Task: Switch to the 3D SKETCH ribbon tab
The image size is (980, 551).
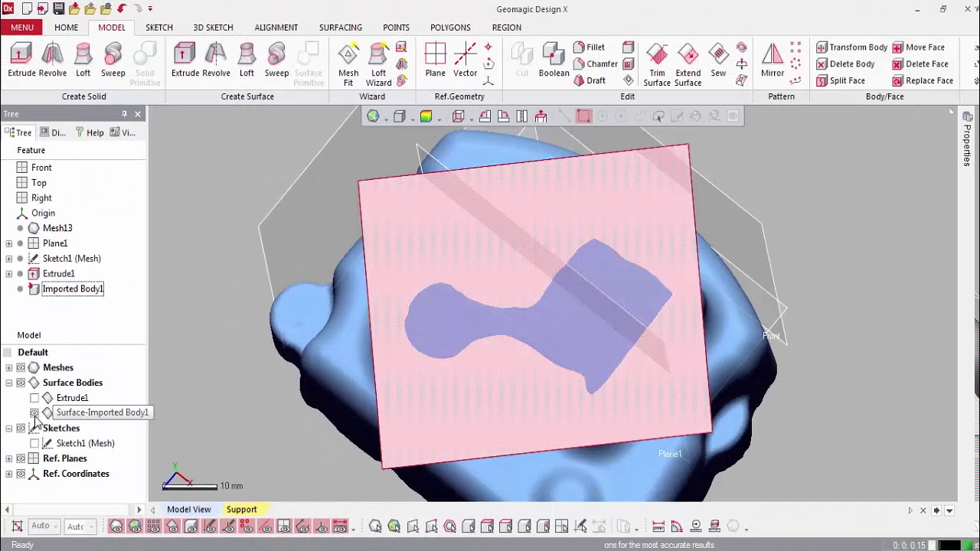Action: point(213,28)
